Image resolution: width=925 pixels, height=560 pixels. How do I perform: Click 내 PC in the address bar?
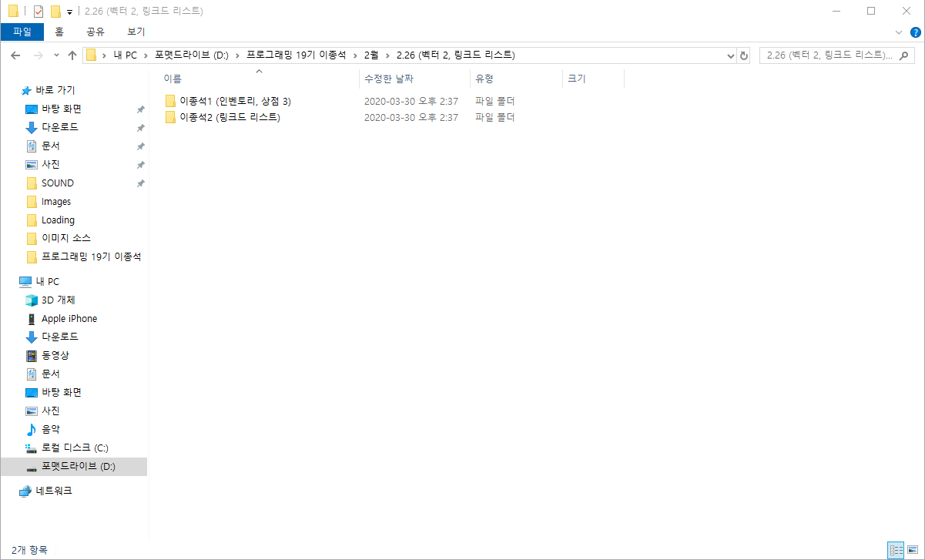[x=124, y=55]
